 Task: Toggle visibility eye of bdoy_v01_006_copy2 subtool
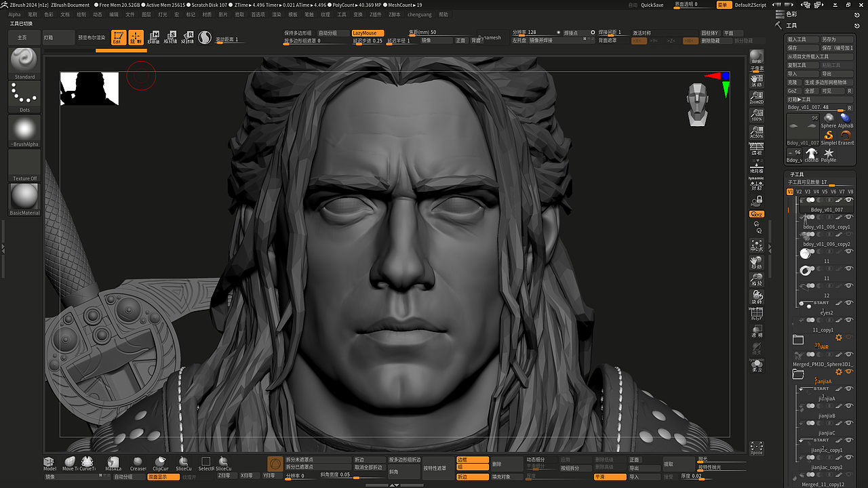coord(848,235)
